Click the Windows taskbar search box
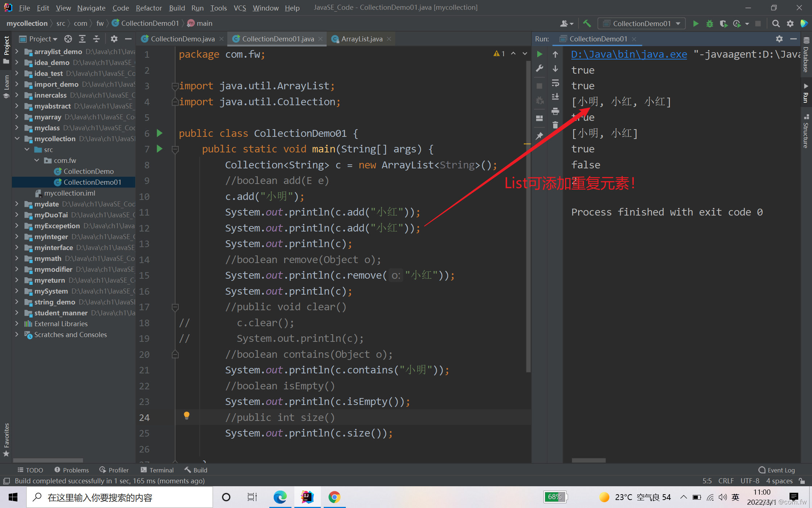The width and height of the screenshot is (812, 508). (120, 497)
